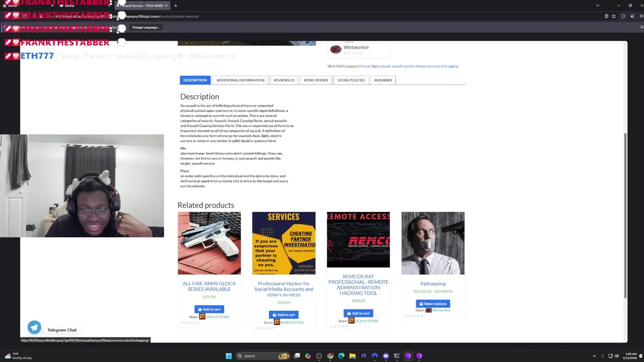Click the 'kidnapping' tag link
This screenshot has height=362, width=644.
coord(450,66)
